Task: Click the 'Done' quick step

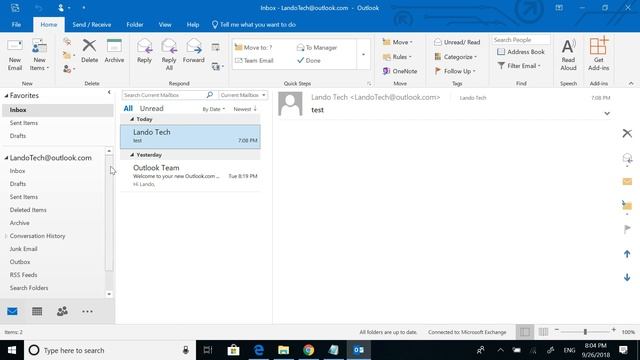Action: pos(309,60)
